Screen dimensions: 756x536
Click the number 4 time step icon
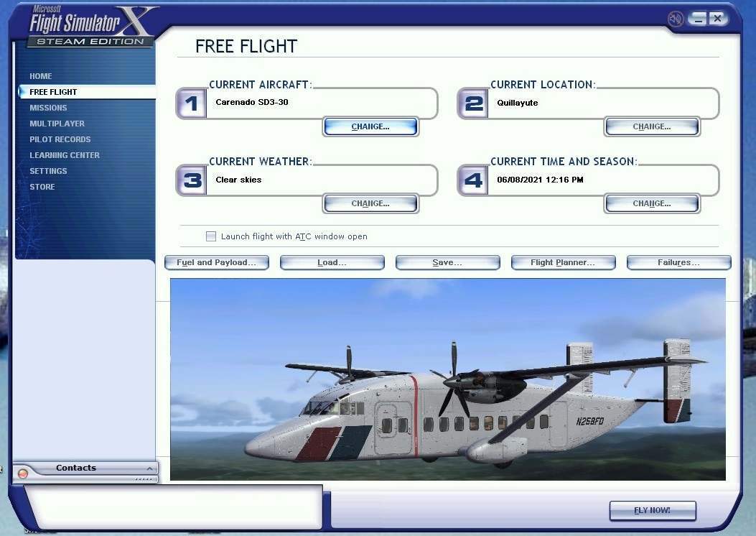click(473, 180)
